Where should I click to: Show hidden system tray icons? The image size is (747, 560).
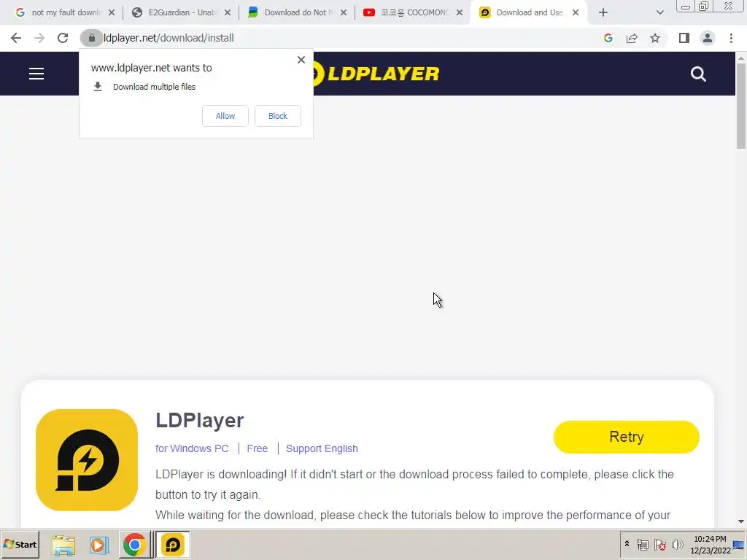coord(627,544)
